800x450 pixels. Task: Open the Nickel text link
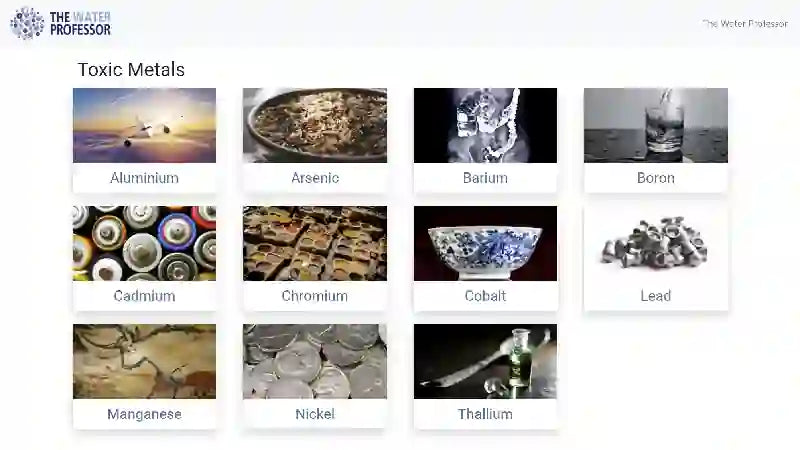(x=315, y=414)
